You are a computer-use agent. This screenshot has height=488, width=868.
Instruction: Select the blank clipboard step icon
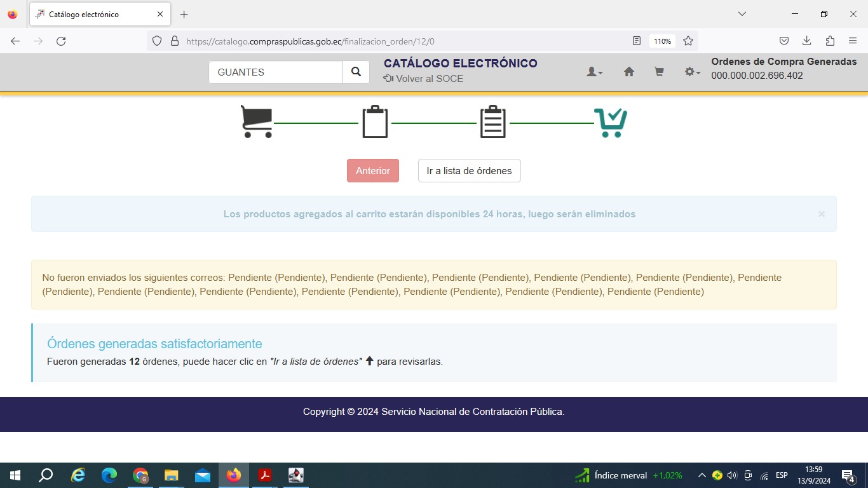[x=375, y=121]
